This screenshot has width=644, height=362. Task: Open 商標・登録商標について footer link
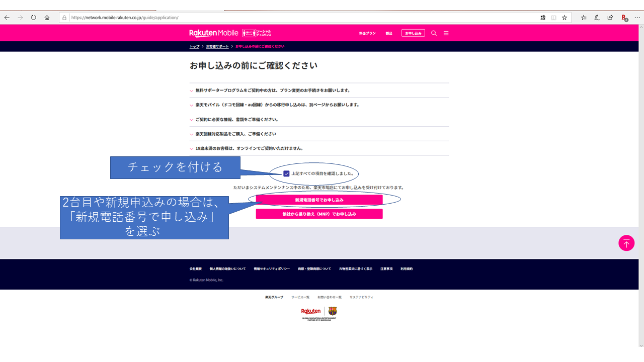tap(314, 269)
